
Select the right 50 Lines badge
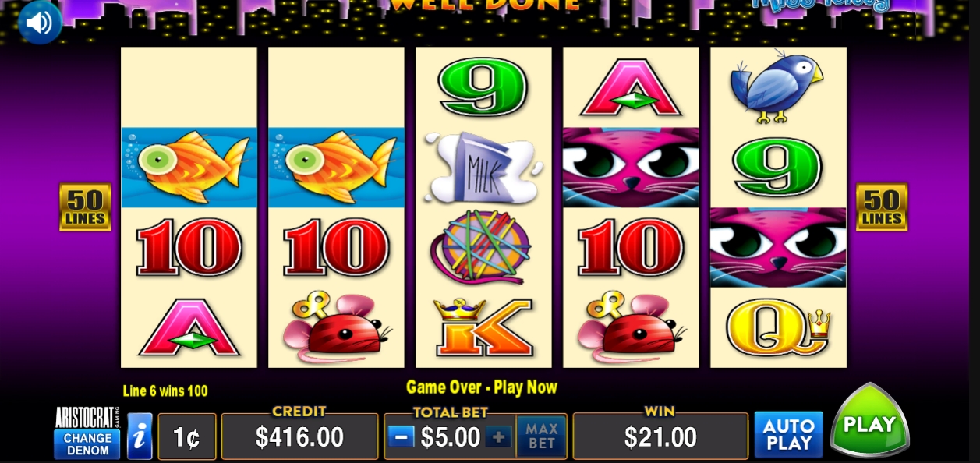point(882,207)
